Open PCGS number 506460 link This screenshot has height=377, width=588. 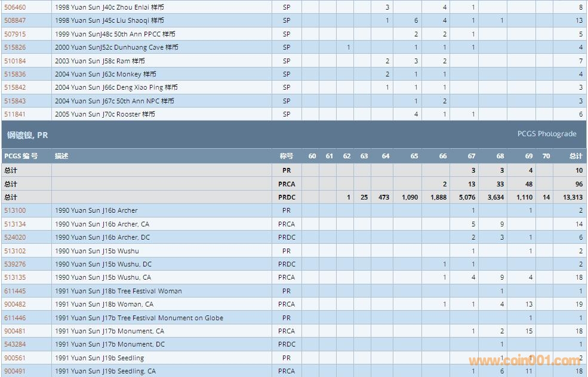(15, 7)
